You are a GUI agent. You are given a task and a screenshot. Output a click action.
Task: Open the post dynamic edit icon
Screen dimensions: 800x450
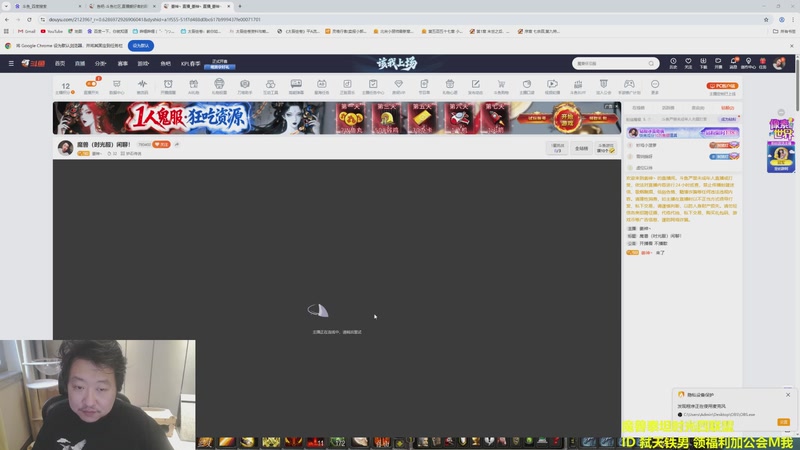pos(476,86)
